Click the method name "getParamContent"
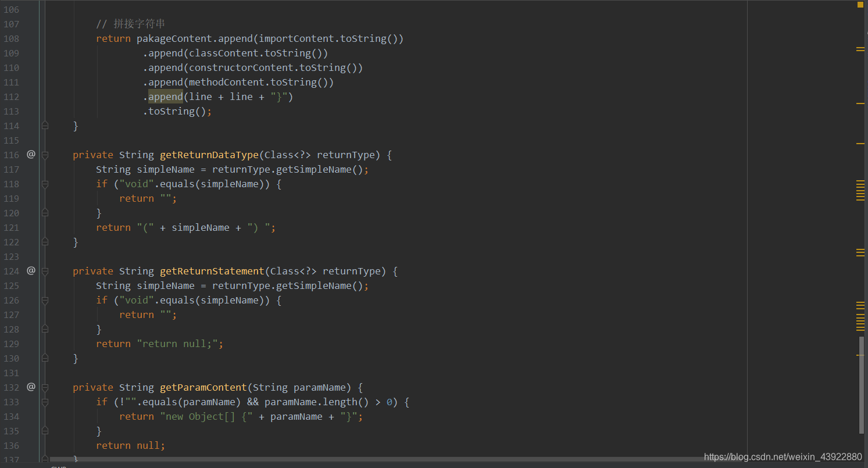The image size is (868, 468). point(203,387)
